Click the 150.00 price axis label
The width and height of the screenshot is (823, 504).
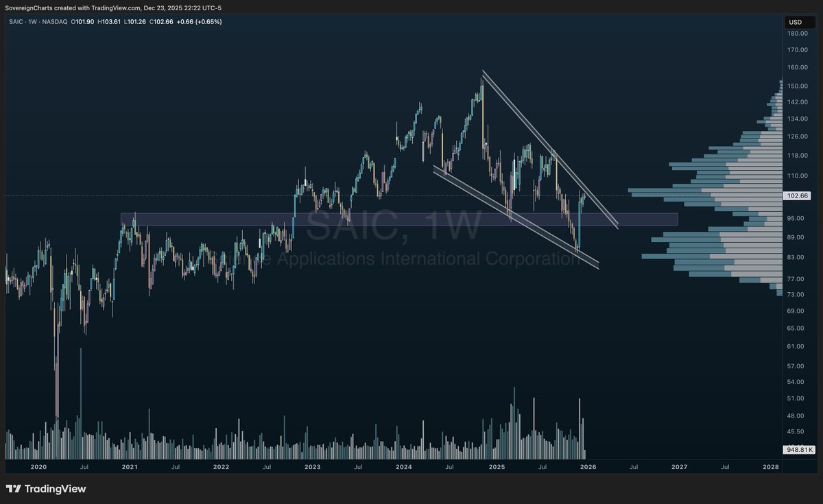point(797,86)
